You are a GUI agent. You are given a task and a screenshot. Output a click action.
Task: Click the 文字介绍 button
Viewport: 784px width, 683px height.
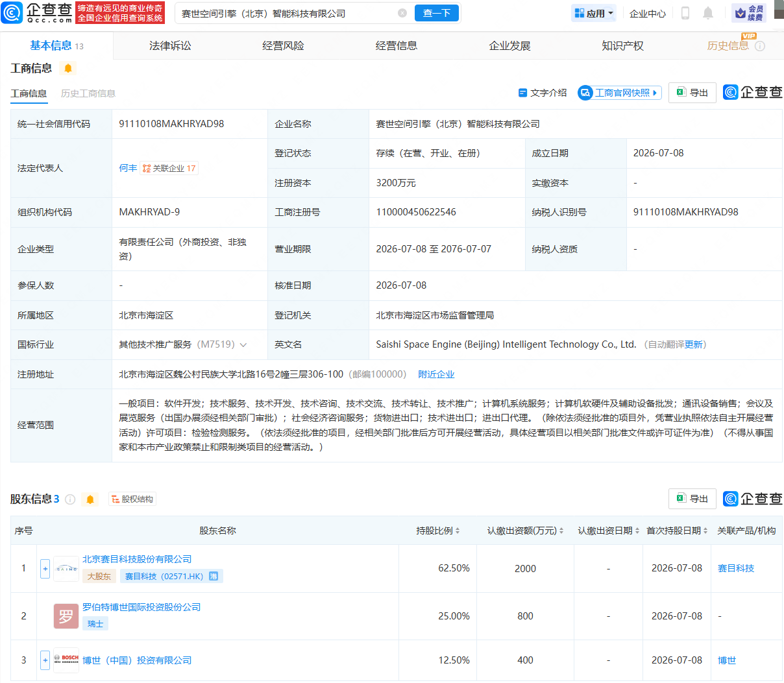[543, 93]
